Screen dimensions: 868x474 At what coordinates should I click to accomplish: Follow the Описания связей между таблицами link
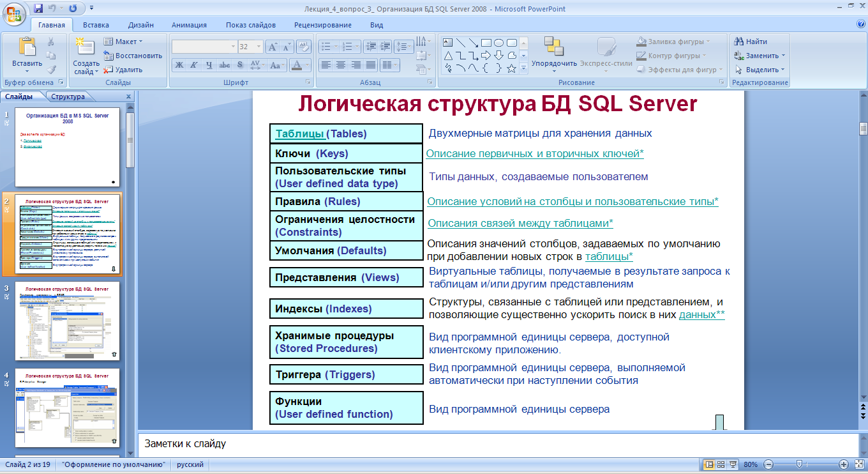point(520,223)
